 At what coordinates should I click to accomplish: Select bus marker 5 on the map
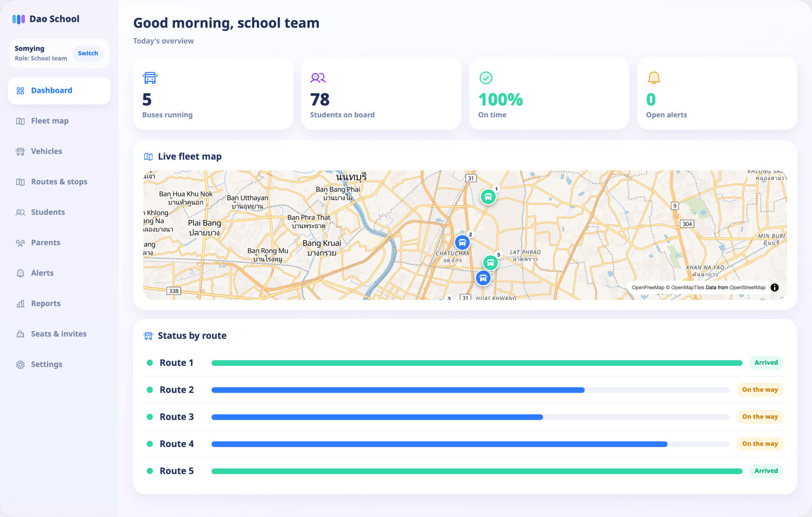(x=490, y=262)
